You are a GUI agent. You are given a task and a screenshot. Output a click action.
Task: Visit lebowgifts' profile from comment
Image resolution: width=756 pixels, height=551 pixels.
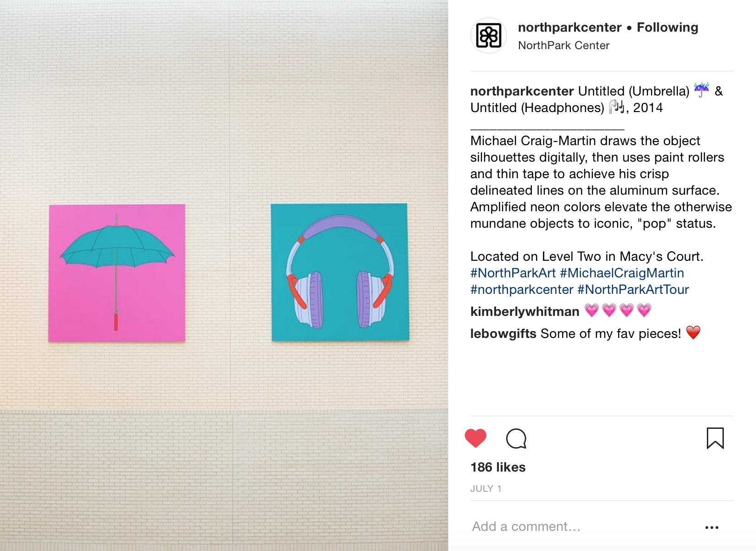point(503,334)
